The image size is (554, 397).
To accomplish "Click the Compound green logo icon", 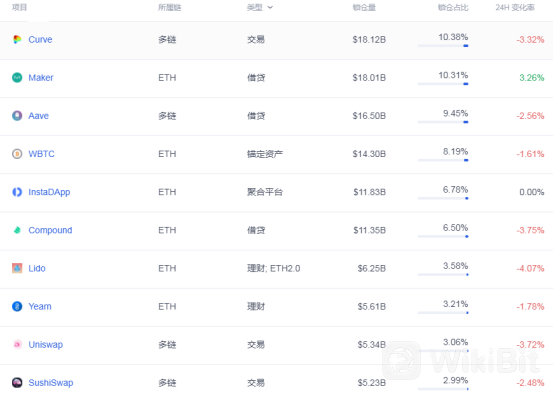I will [x=17, y=230].
